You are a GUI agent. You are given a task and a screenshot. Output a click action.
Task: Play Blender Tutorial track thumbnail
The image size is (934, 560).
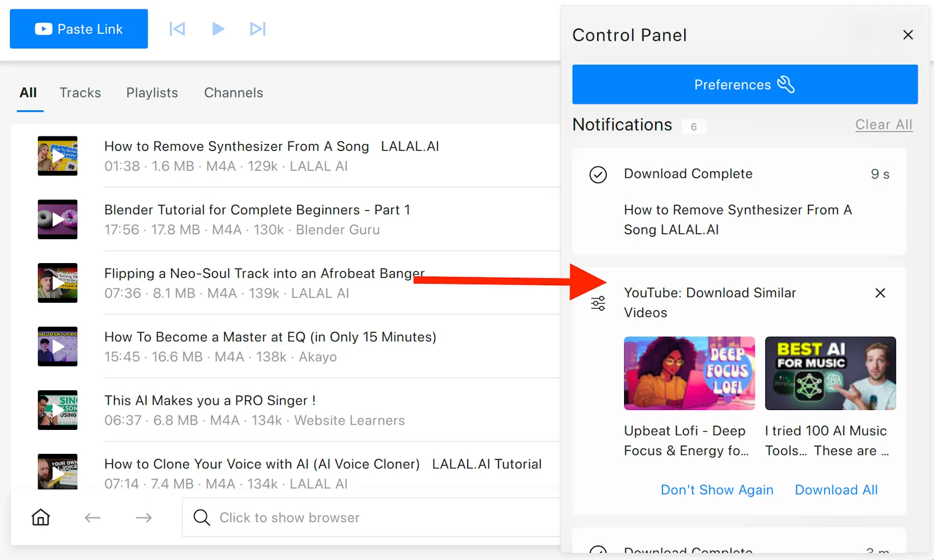click(x=58, y=219)
